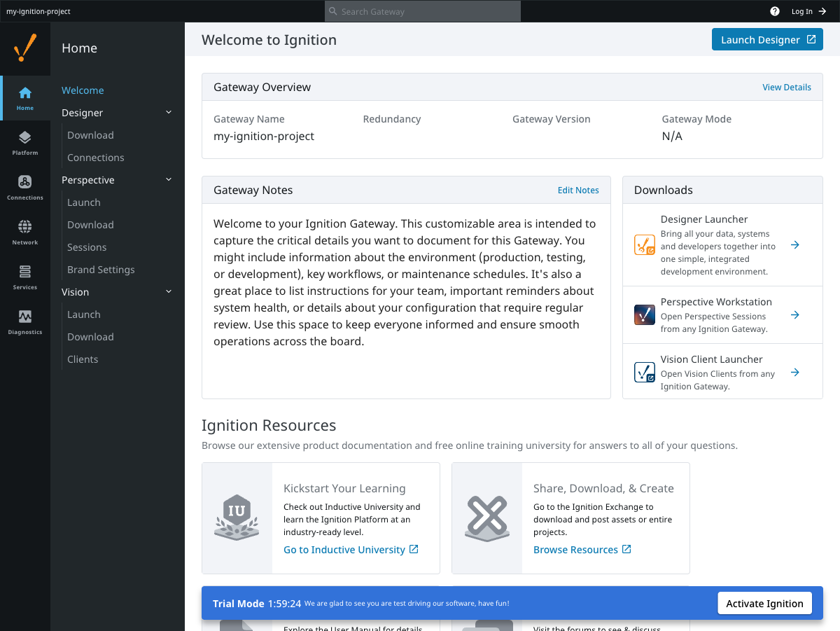
Task: Open Launch under Perspective
Action: [x=84, y=202]
